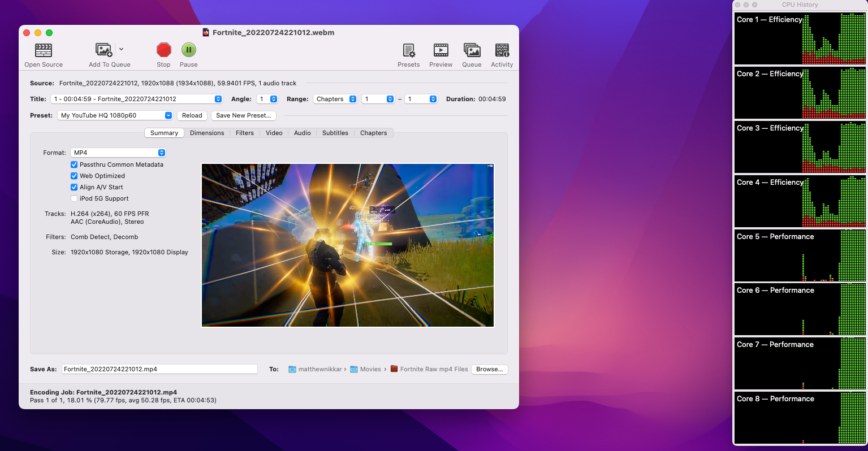Click the Encoding Job title text
Image resolution: width=868 pixels, height=451 pixels.
103,392
